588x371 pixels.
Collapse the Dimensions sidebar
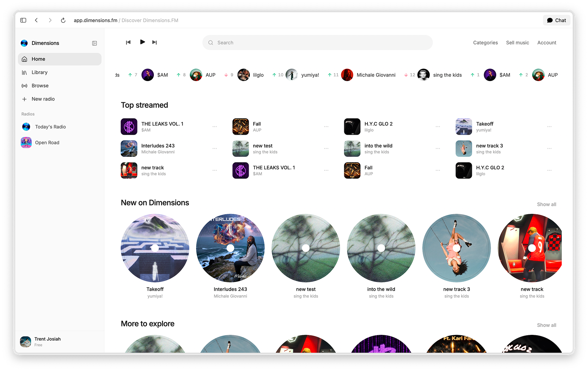tap(94, 43)
